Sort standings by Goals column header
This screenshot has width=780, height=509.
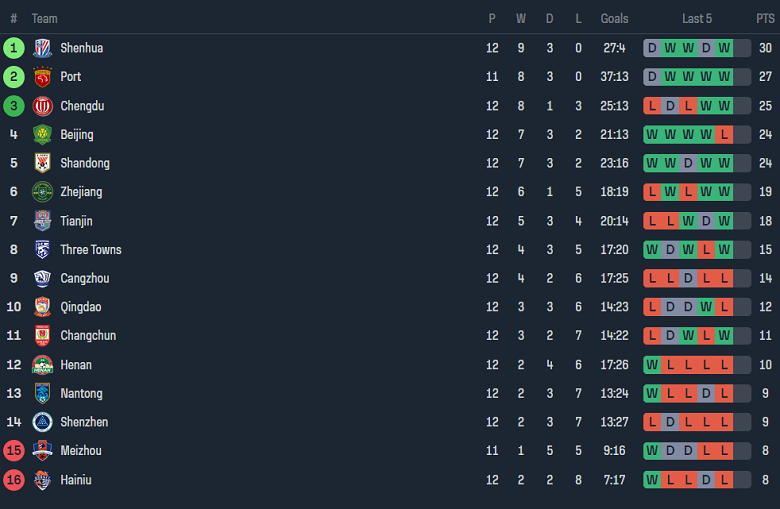(x=614, y=18)
